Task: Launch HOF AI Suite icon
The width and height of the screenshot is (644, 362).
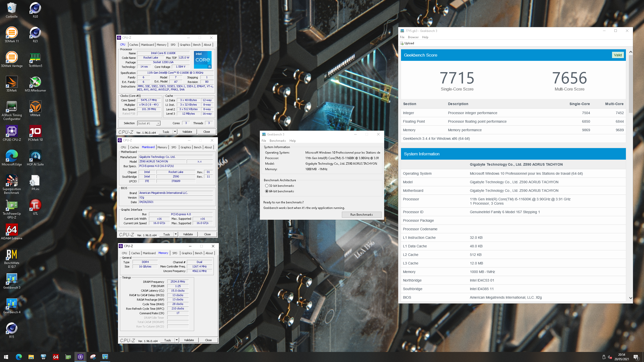Action: (35, 158)
